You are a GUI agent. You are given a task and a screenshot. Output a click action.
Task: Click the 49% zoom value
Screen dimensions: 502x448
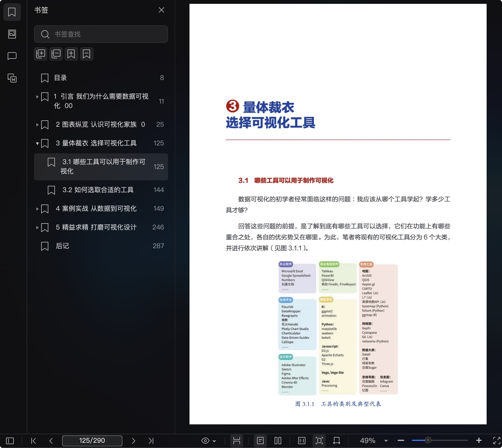368,441
